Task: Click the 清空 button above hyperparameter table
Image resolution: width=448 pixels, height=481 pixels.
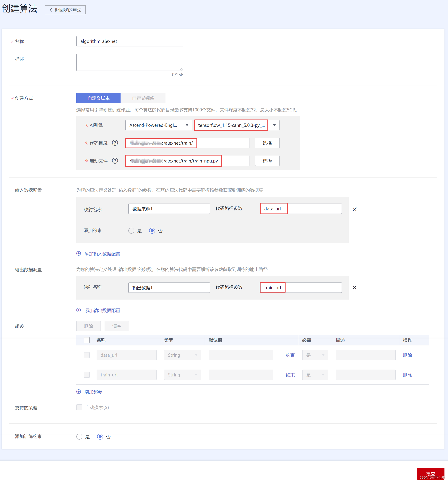Action: [x=117, y=326]
